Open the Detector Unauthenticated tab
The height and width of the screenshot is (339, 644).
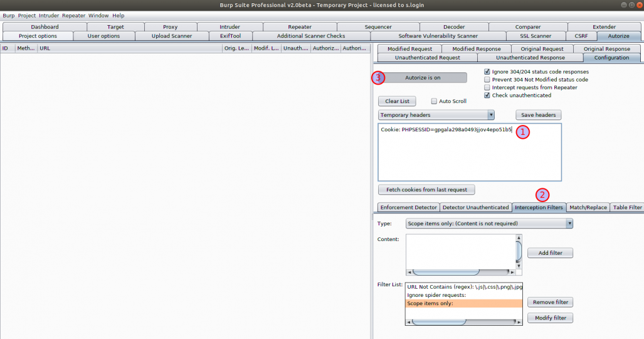coord(475,207)
